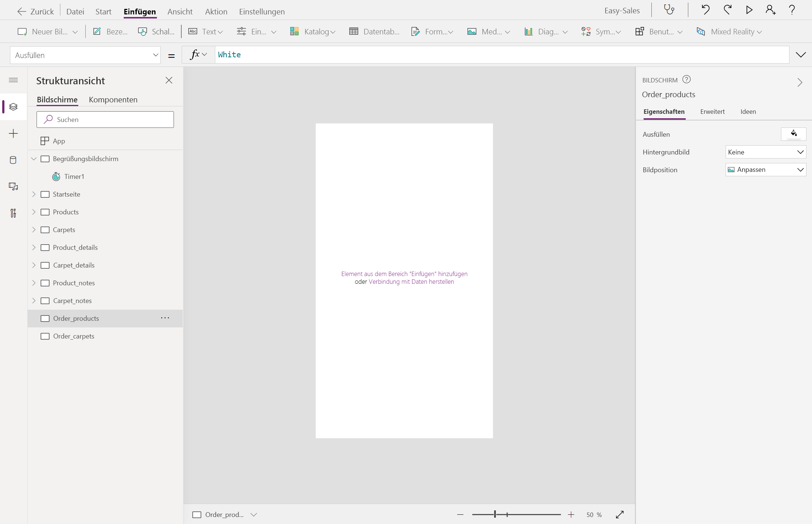Click the Suchen search field
Viewport: 812px width, 524px height.
[x=105, y=120]
